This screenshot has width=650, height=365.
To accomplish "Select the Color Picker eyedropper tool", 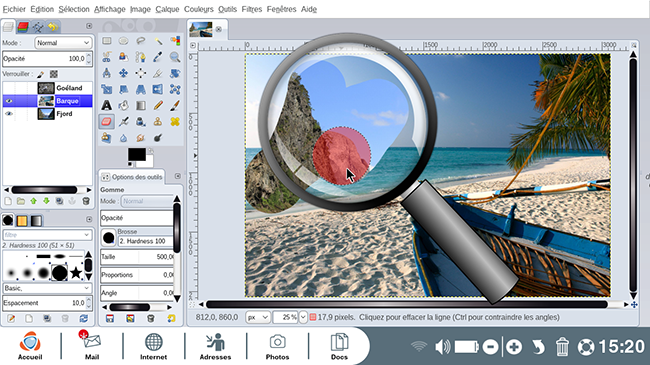I will pos(158,57).
